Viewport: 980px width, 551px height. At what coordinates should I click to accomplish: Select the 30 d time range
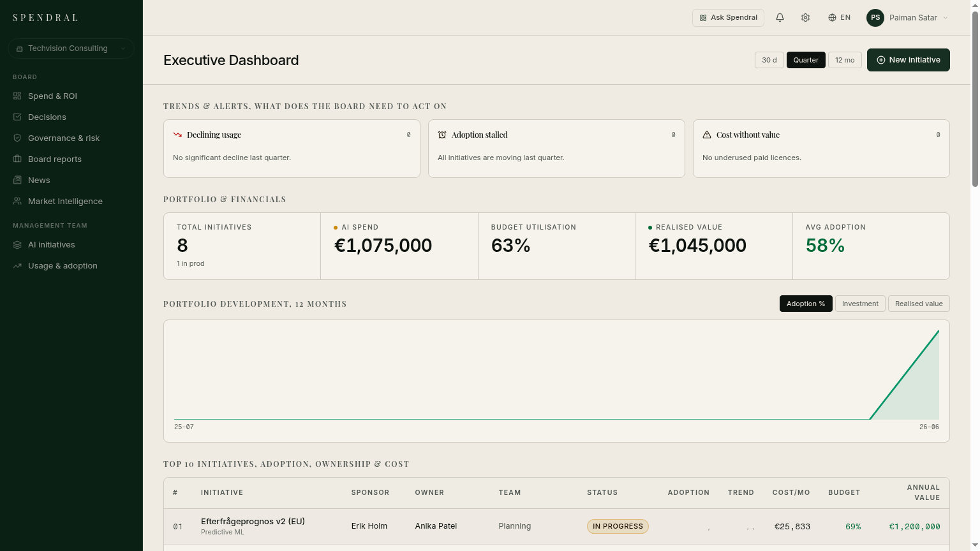point(769,60)
